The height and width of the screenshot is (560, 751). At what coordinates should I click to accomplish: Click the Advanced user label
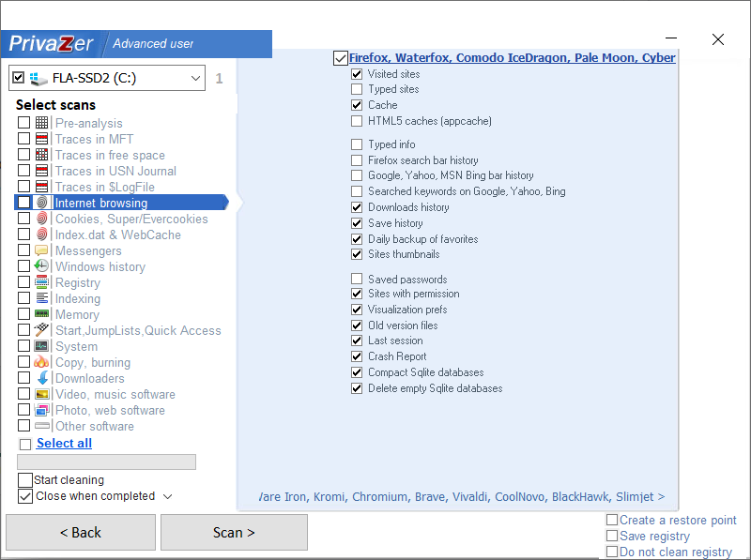153,43
